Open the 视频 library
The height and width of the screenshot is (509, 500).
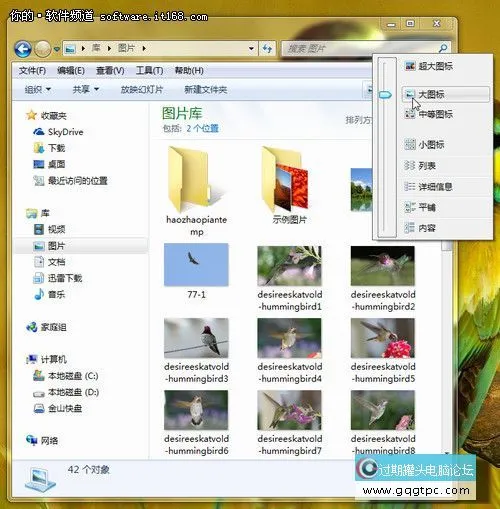(x=49, y=229)
